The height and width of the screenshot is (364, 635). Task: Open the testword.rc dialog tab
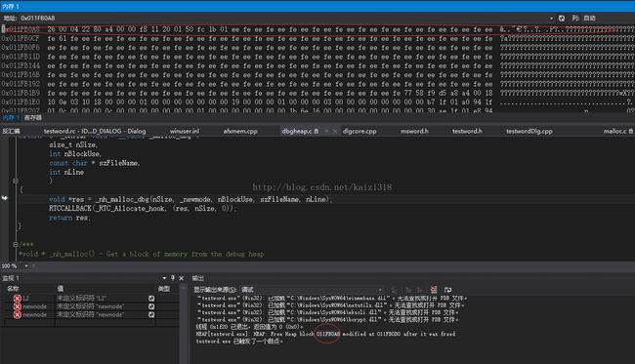click(95, 131)
